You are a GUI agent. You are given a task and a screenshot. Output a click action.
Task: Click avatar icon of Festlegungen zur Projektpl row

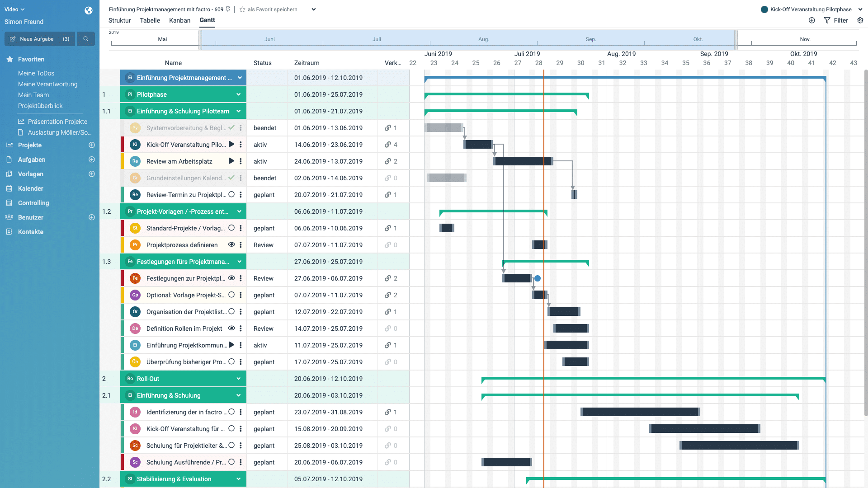[135, 278]
